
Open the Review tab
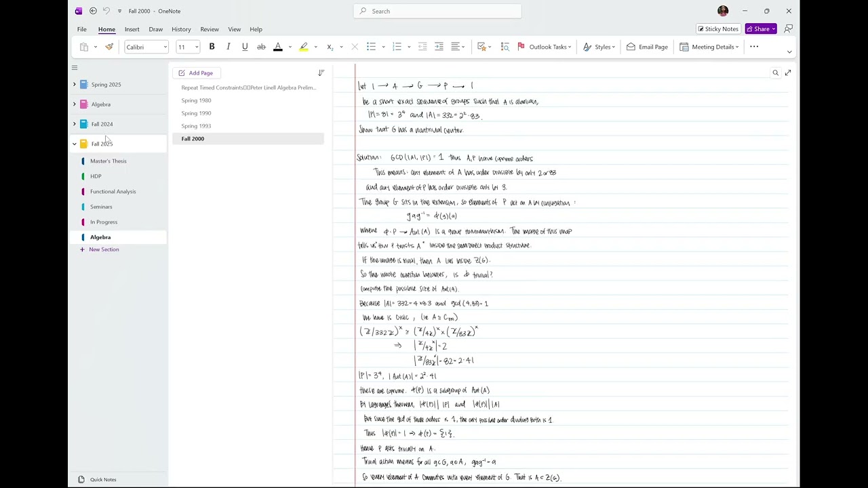coord(210,29)
